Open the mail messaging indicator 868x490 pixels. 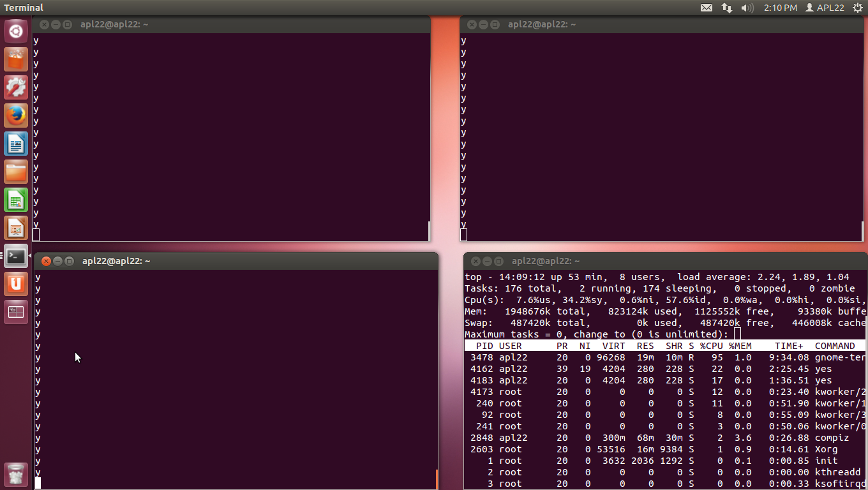707,8
